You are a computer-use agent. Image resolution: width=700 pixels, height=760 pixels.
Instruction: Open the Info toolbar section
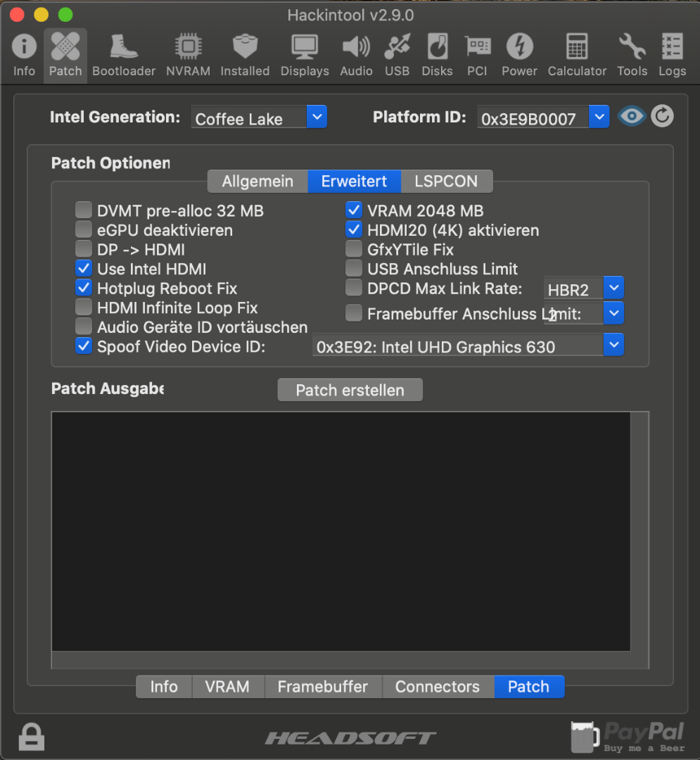[24, 54]
